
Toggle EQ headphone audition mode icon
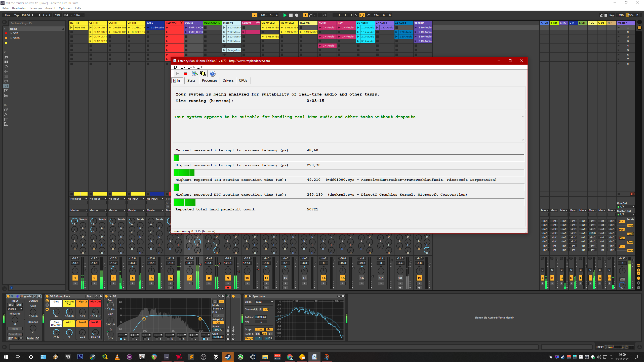point(215,301)
